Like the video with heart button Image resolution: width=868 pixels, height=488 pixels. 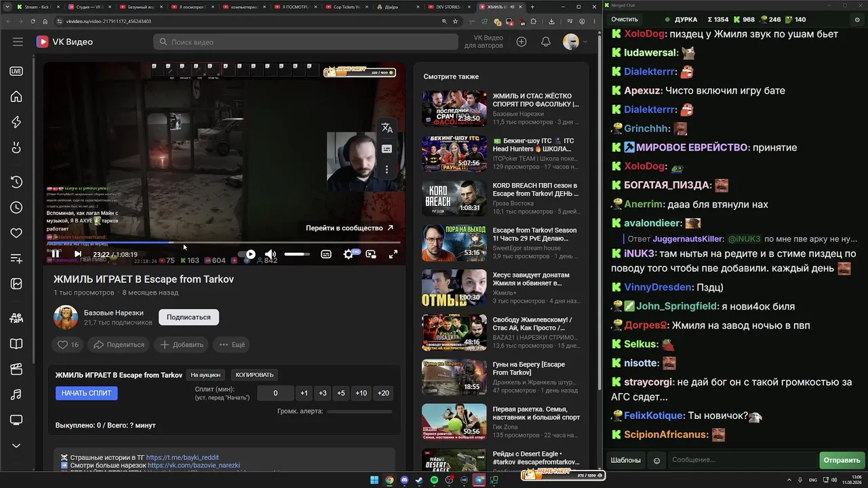pyautogui.click(x=68, y=344)
